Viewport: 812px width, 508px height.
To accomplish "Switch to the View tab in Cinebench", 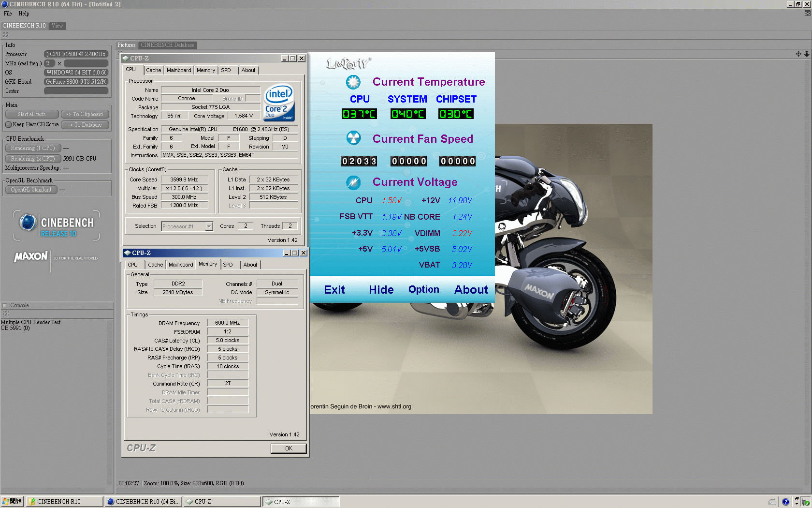I will (x=57, y=26).
